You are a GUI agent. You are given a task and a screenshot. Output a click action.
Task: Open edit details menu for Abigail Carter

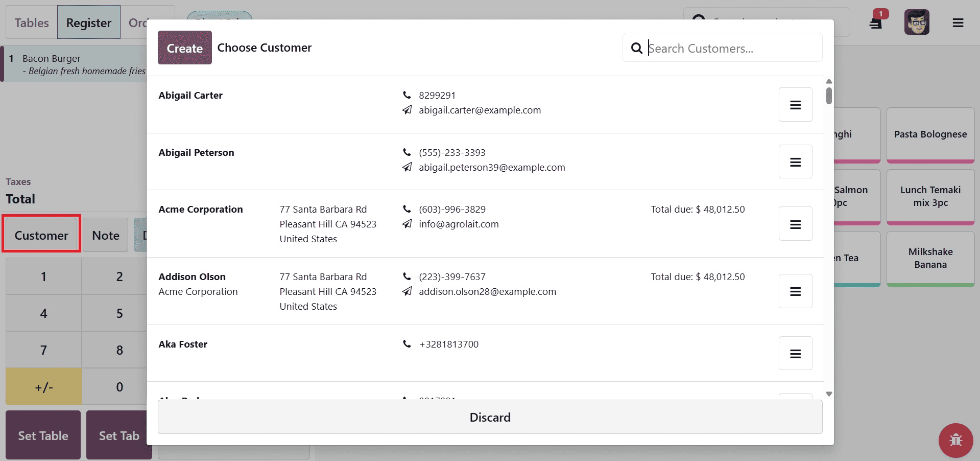[x=795, y=104]
